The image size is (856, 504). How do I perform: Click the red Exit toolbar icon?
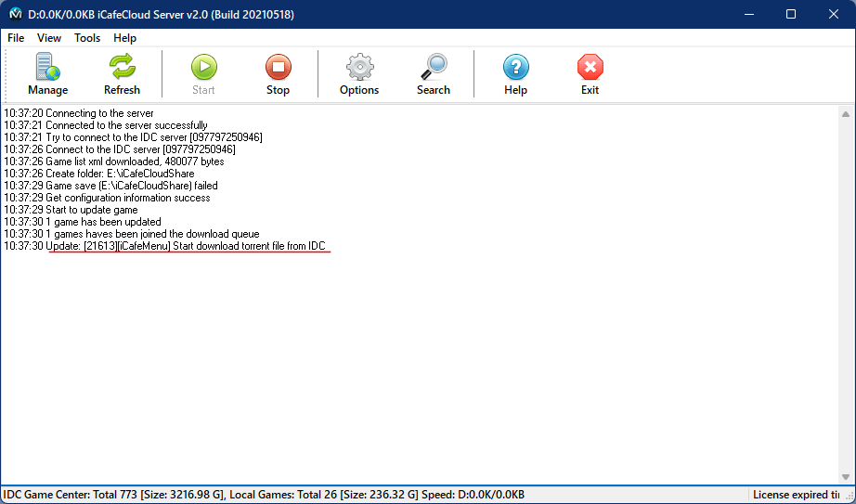click(x=590, y=74)
